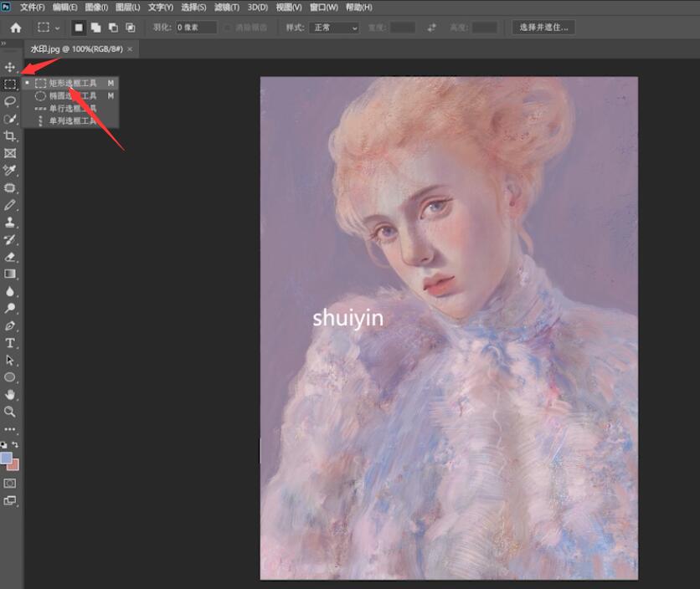Viewport: 700px width, 589px height.
Task: Reset default foreground and background colors
Action: [3, 445]
